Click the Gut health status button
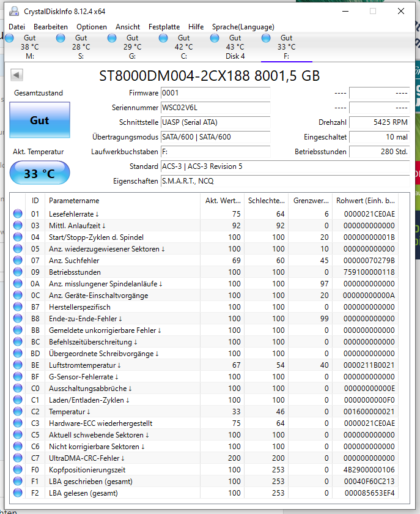420x514 pixels. [40, 120]
